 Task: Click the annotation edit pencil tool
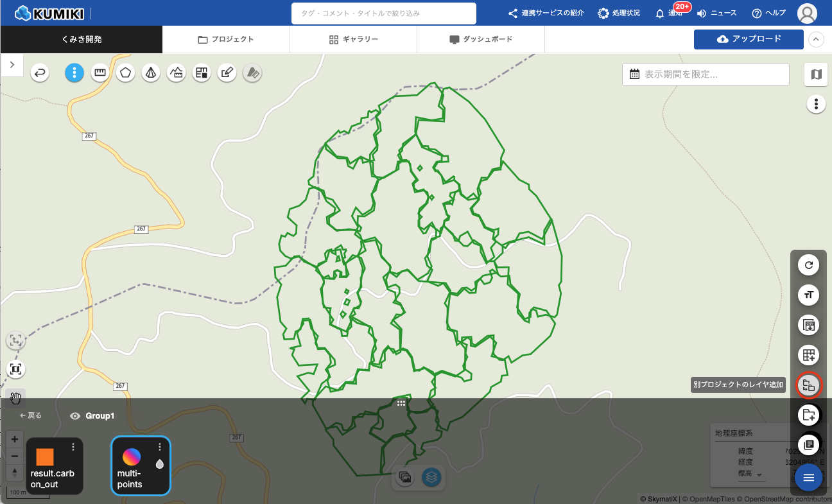226,73
